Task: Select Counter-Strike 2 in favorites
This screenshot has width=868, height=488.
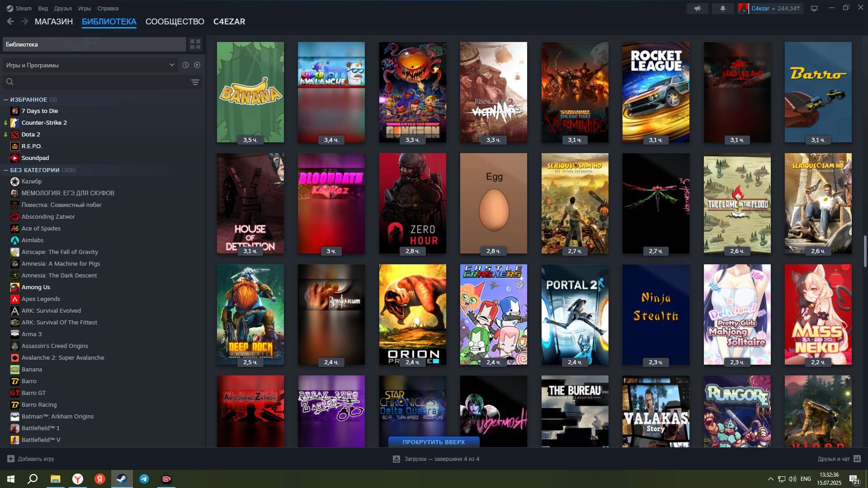Action: [x=44, y=122]
